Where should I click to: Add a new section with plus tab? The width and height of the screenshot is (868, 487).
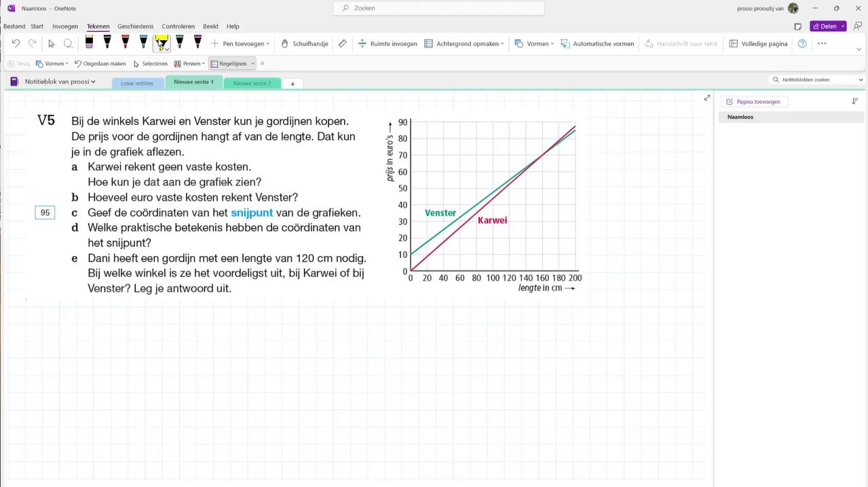[x=293, y=84]
